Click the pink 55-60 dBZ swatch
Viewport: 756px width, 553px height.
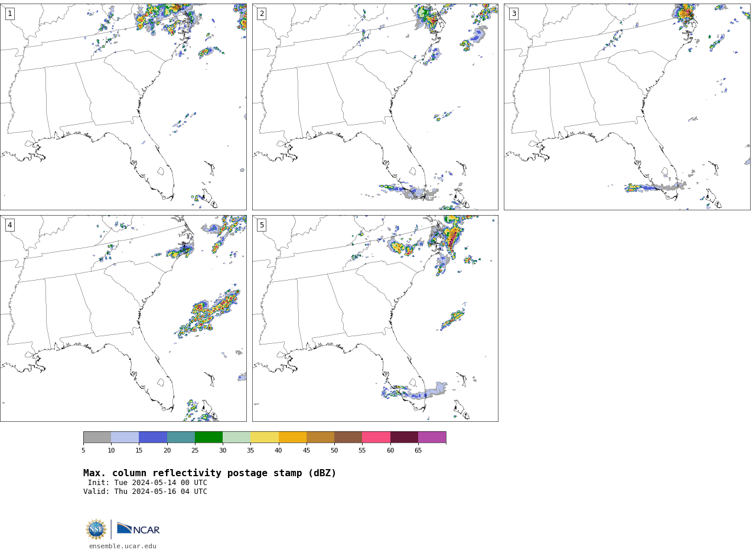(x=376, y=437)
